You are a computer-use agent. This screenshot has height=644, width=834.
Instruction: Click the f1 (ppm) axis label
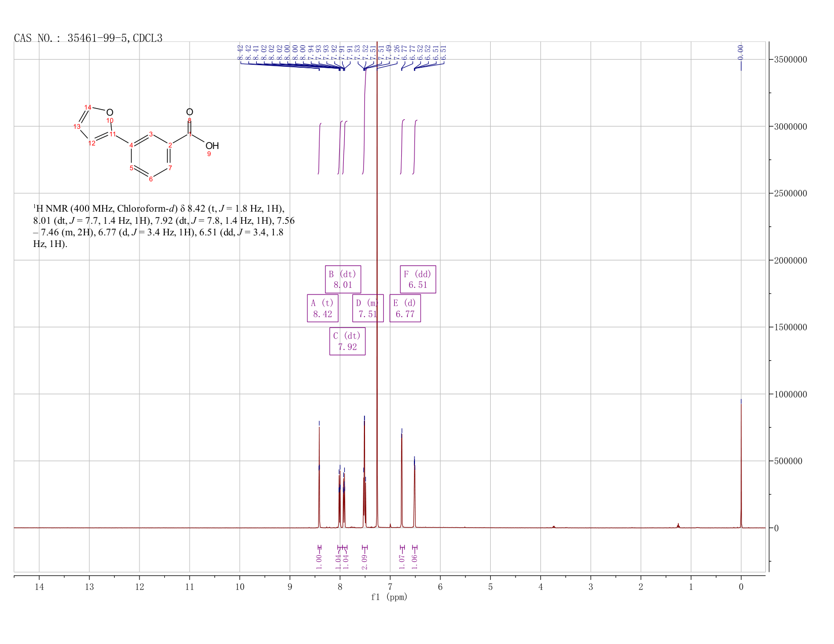pos(389,597)
